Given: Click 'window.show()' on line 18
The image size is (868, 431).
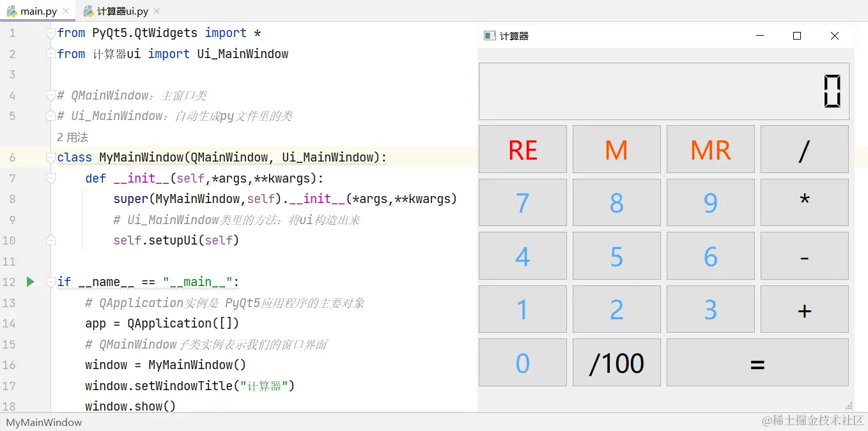Looking at the screenshot, I should [x=130, y=406].
